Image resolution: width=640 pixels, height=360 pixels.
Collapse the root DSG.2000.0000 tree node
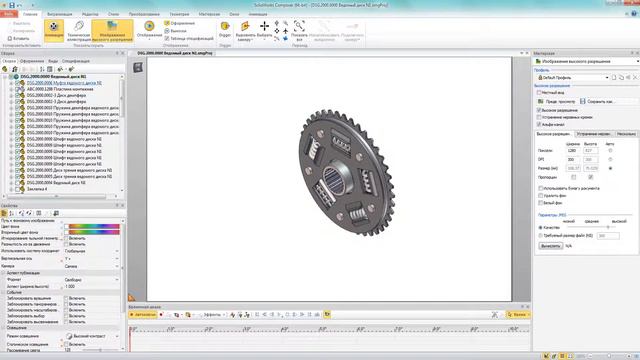click(5, 77)
